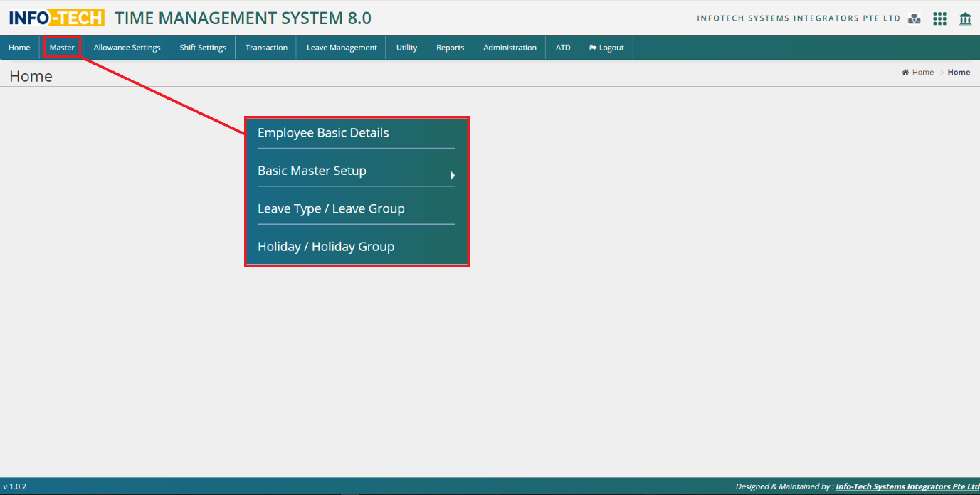Viewport: 980px width, 495px height.
Task: Open the Leave Management menu
Action: pos(342,48)
